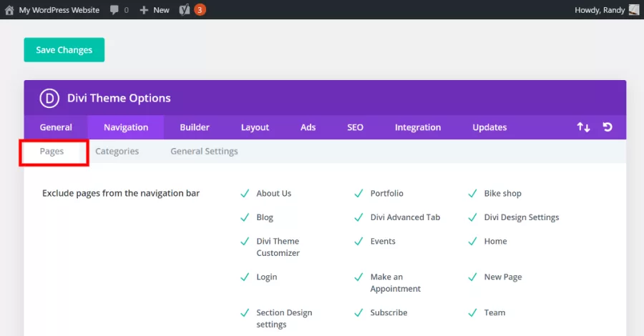Click the New menu label
Image resolution: width=644 pixels, height=336 pixels.
pyautogui.click(x=162, y=10)
